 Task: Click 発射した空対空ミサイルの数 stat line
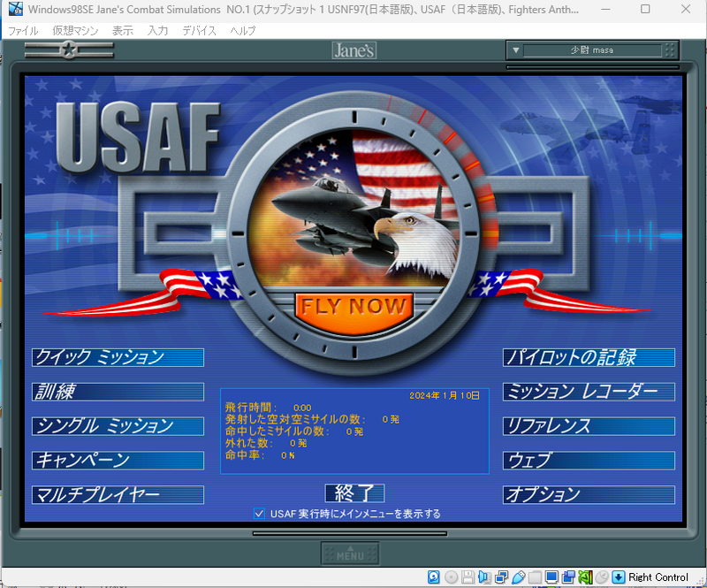click(312, 419)
